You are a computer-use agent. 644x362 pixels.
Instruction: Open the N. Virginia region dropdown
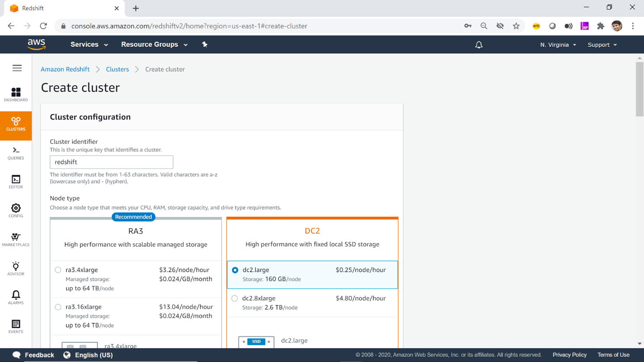coord(558,45)
